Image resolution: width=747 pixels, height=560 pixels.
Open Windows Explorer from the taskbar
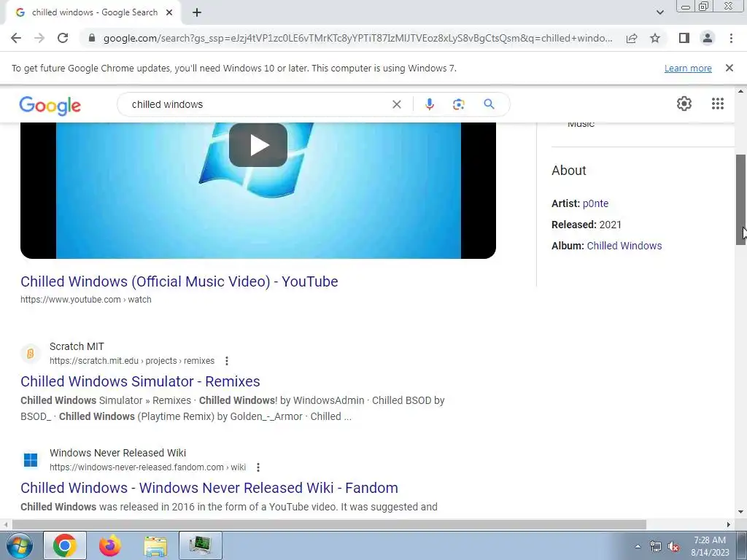[x=155, y=545]
